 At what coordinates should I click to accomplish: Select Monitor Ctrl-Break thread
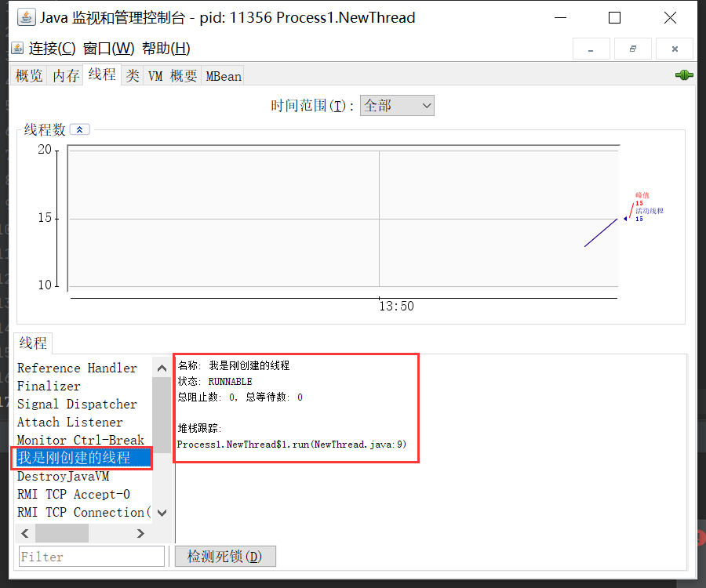tap(83, 440)
